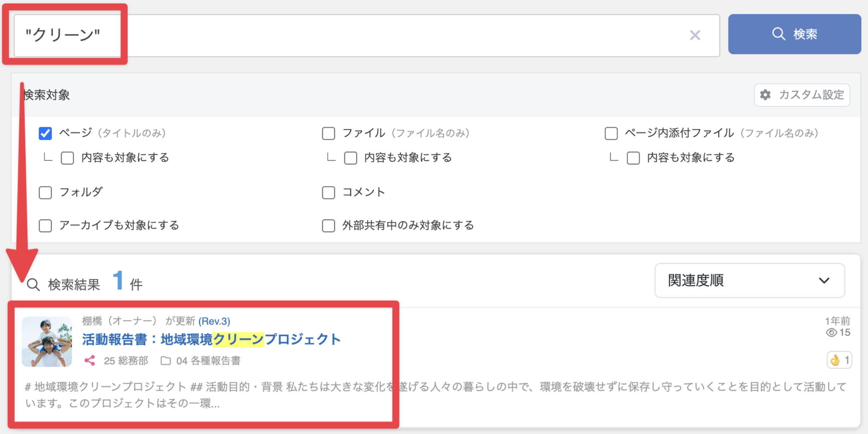Enable 内容も対象にする under ページ

point(67,158)
